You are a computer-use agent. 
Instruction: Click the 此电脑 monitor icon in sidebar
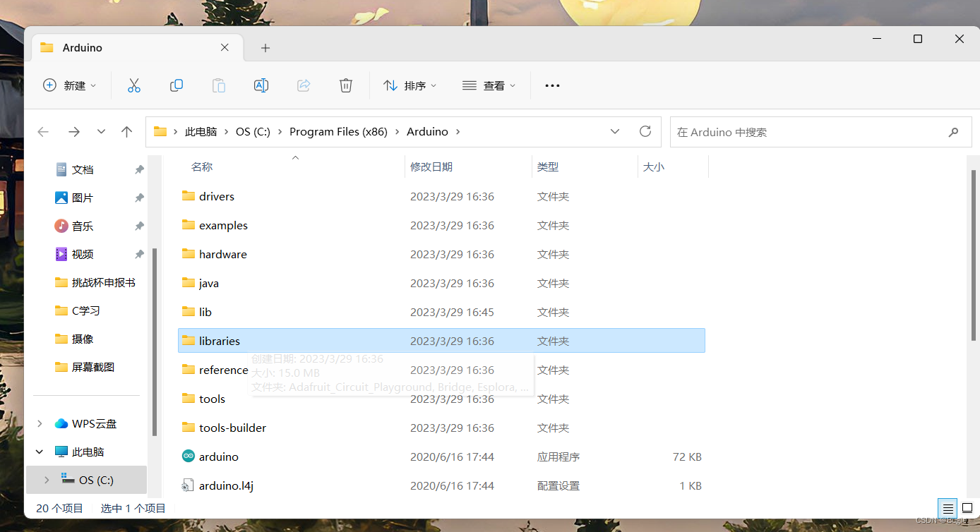61,452
